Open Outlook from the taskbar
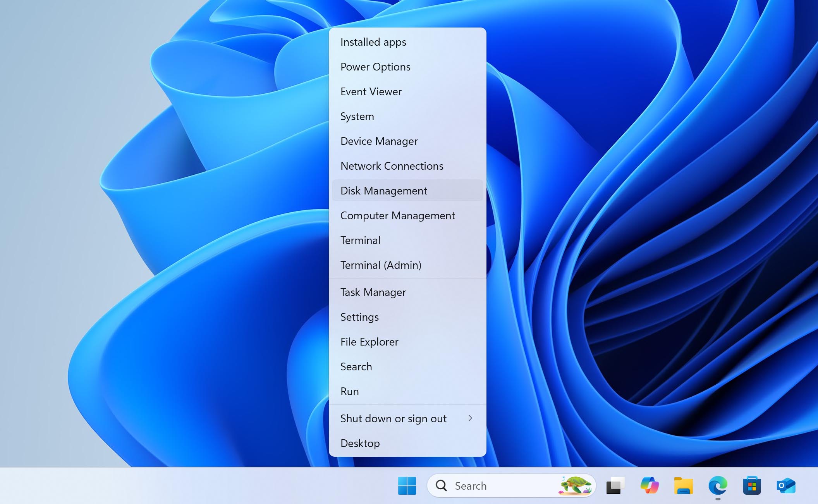 (x=786, y=485)
